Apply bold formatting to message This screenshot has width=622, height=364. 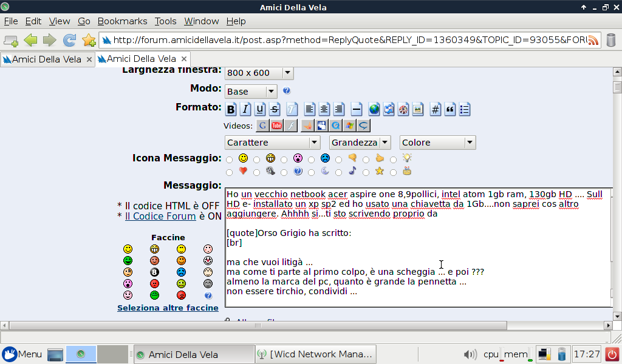point(230,109)
